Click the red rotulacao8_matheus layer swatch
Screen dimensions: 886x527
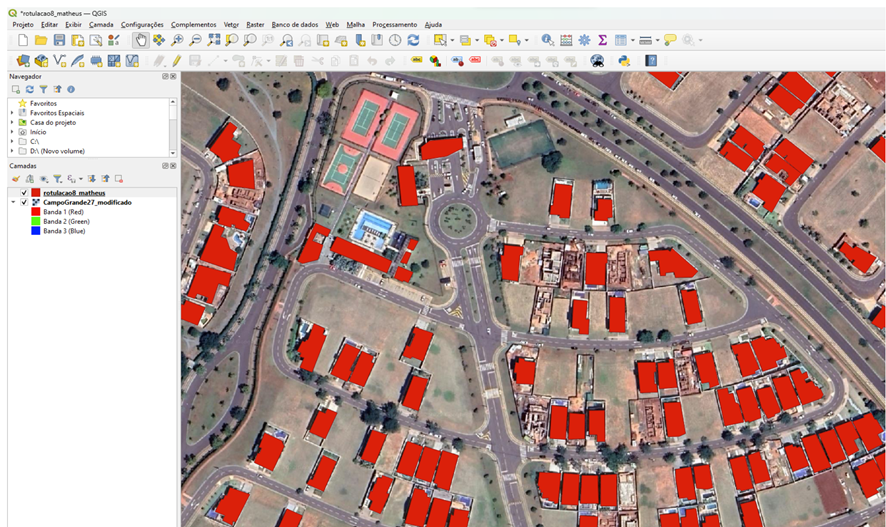36,193
